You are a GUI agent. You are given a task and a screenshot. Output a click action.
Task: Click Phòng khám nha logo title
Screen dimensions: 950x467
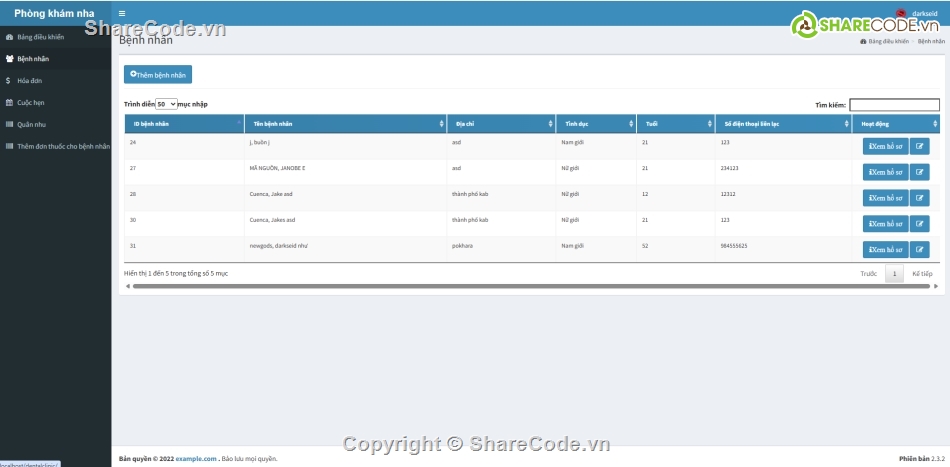pyautogui.click(x=55, y=13)
